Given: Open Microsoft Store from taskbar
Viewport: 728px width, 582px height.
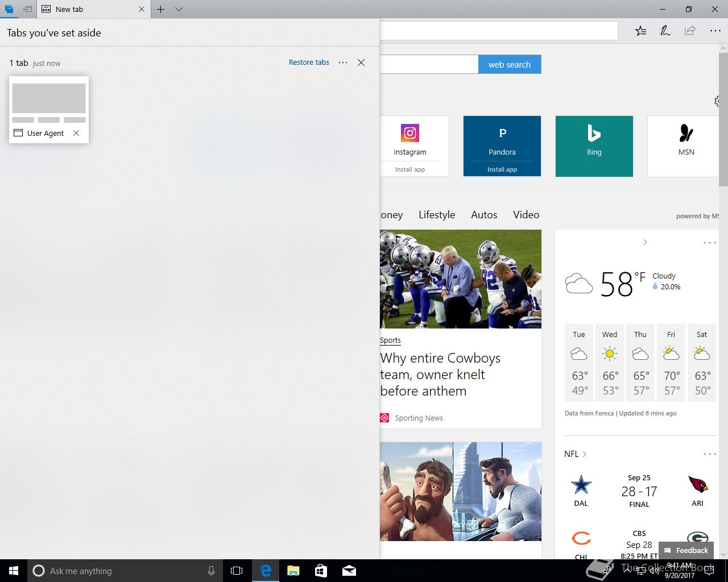Looking at the screenshot, I should coord(321,571).
